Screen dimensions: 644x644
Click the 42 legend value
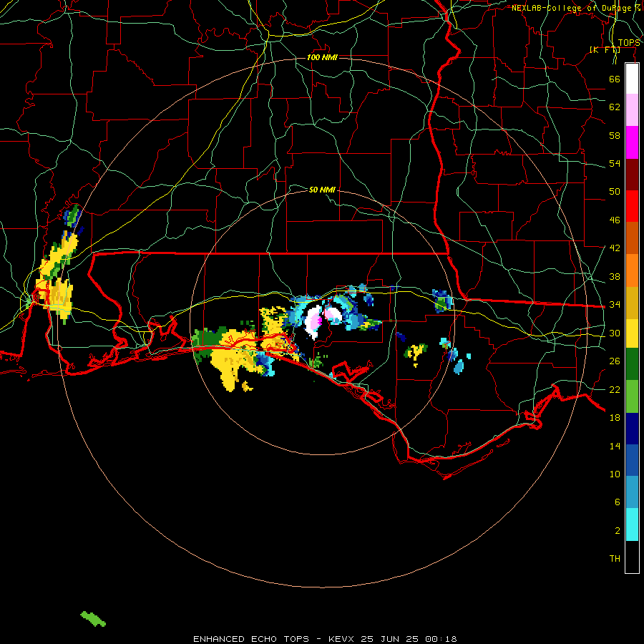click(615, 248)
